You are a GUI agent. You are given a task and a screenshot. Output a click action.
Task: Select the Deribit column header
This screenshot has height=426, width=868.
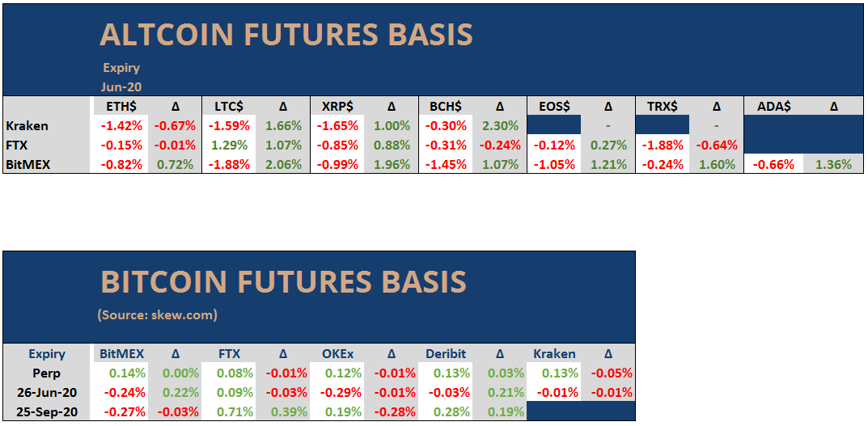pyautogui.click(x=446, y=353)
